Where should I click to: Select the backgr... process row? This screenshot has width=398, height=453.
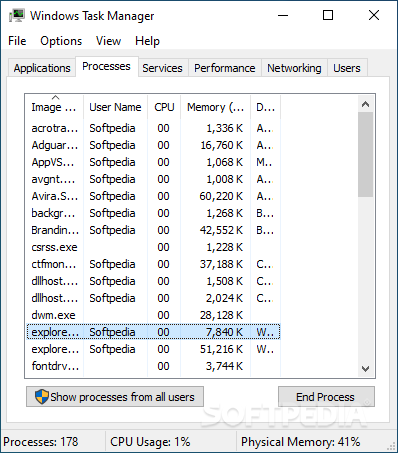point(153,213)
